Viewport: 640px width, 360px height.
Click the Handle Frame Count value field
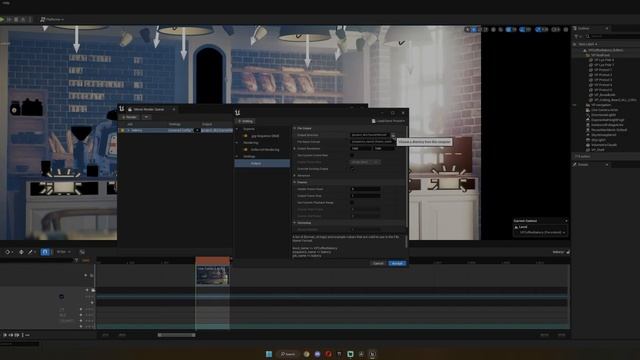pos(366,189)
